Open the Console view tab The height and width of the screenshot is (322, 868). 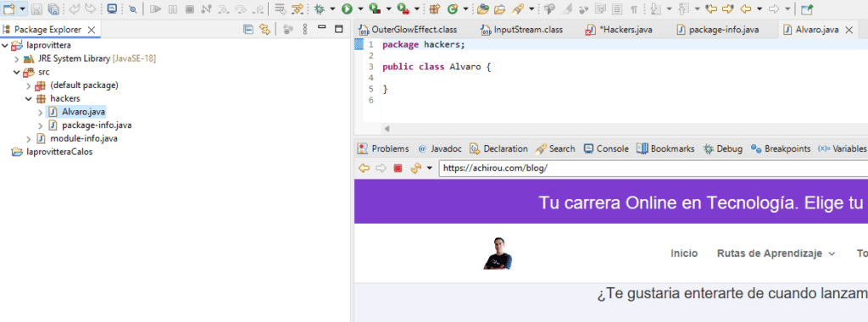606,148
